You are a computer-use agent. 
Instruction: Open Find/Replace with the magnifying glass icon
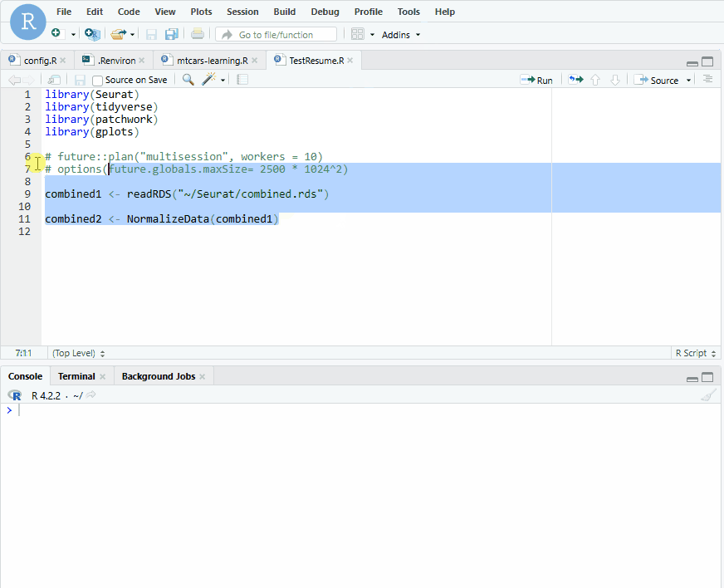click(x=188, y=79)
